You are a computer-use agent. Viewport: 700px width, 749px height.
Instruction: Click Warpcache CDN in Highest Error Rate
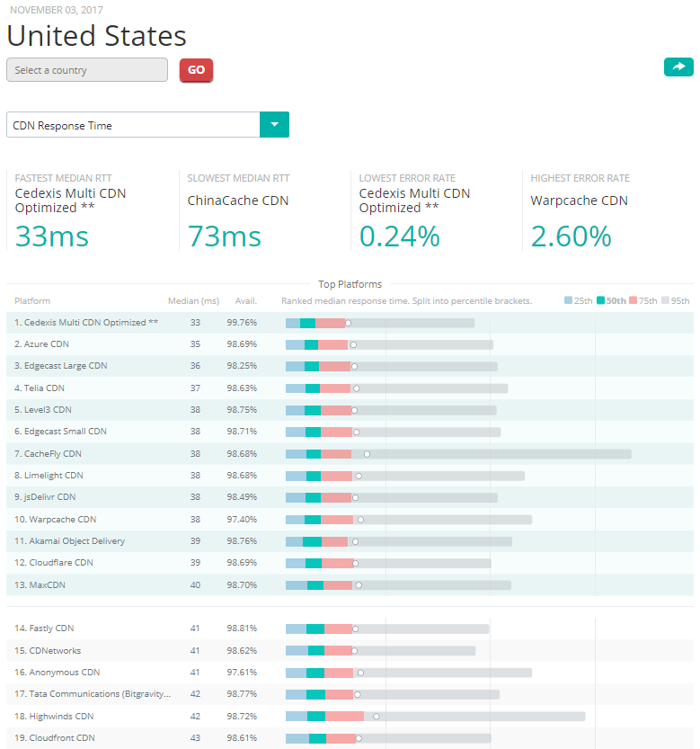(x=580, y=201)
